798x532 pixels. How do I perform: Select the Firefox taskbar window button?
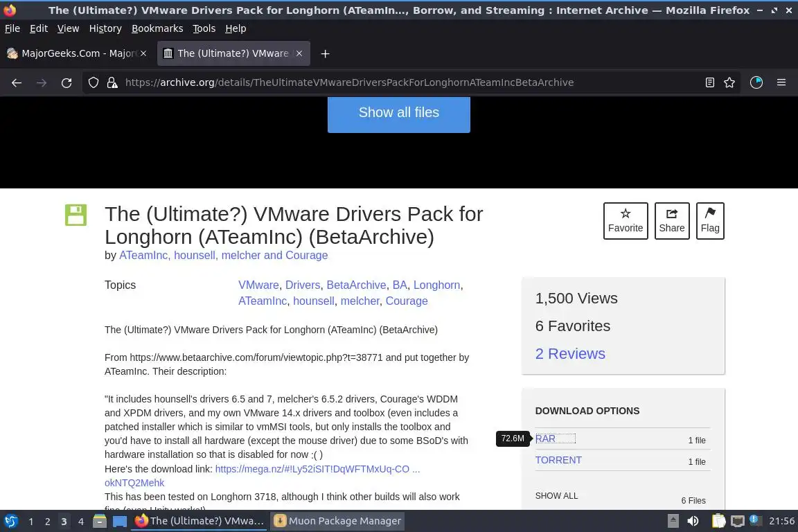pos(199,521)
